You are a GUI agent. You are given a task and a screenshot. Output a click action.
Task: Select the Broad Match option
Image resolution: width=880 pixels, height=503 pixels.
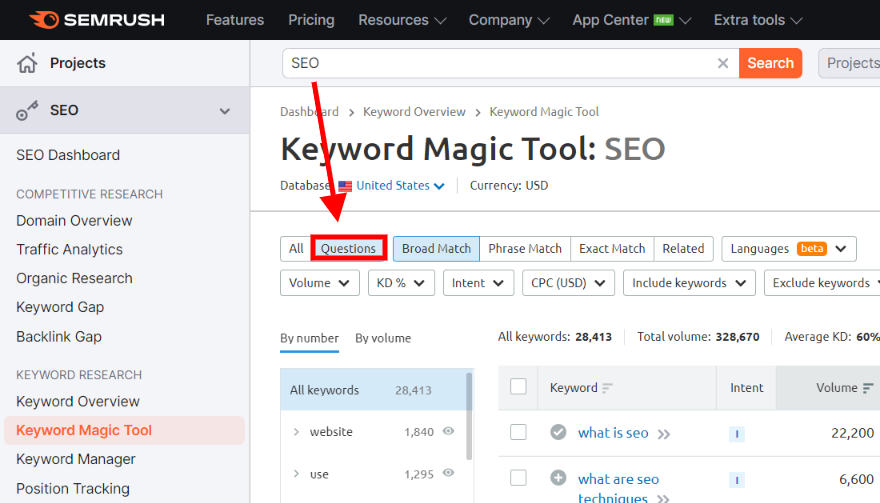coord(436,249)
